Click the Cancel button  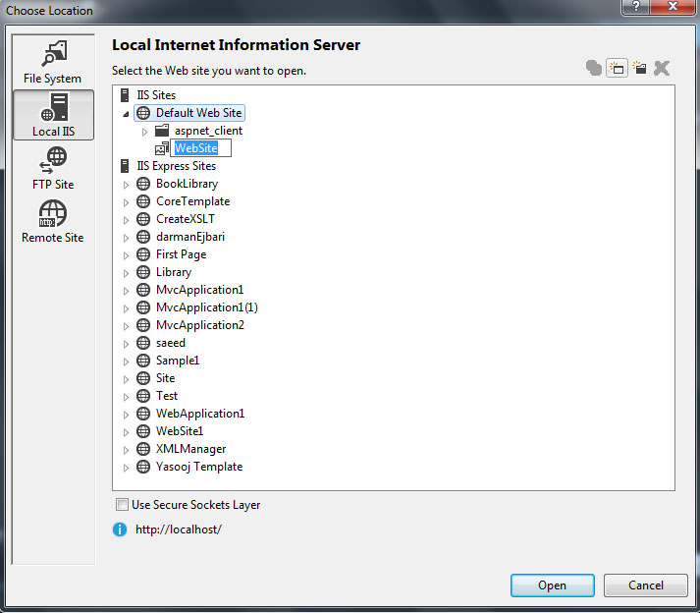(646, 585)
